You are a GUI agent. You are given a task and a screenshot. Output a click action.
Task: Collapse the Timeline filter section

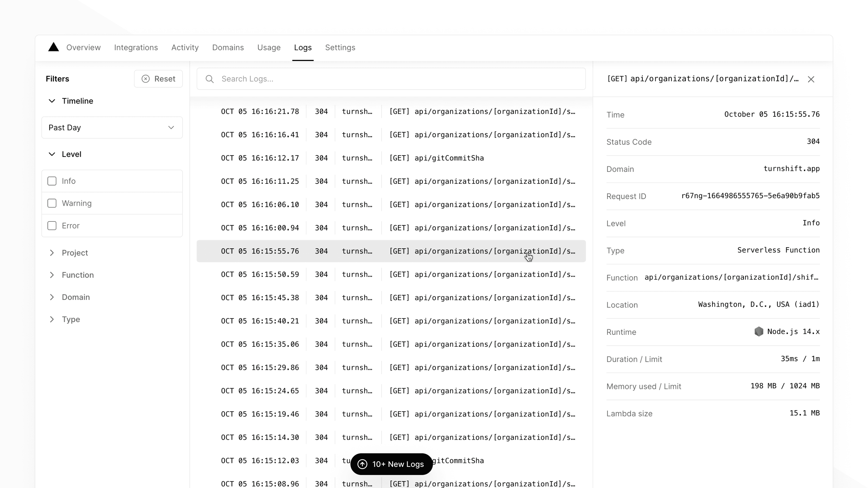coord(52,101)
